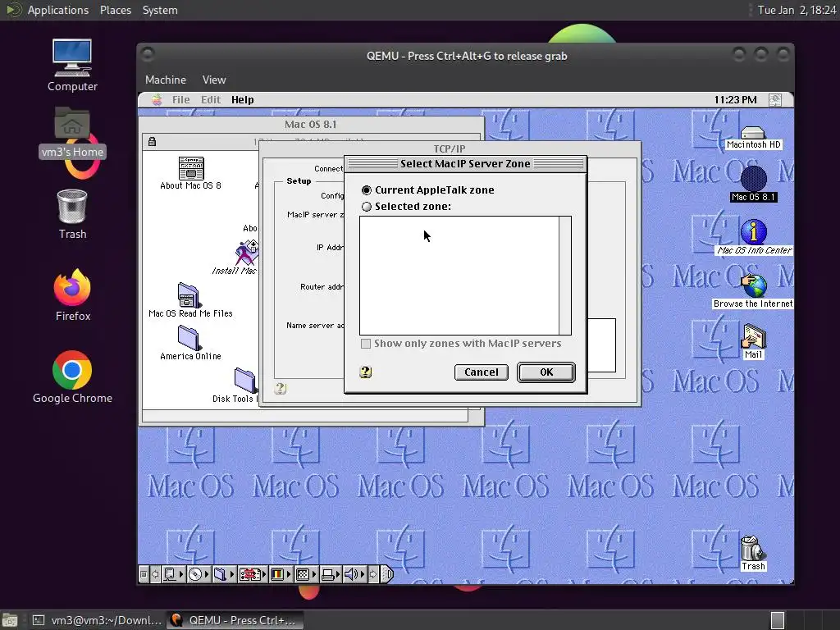Select Current AppleTalk zone radio button
This screenshot has width=840, height=630.
[x=367, y=190]
